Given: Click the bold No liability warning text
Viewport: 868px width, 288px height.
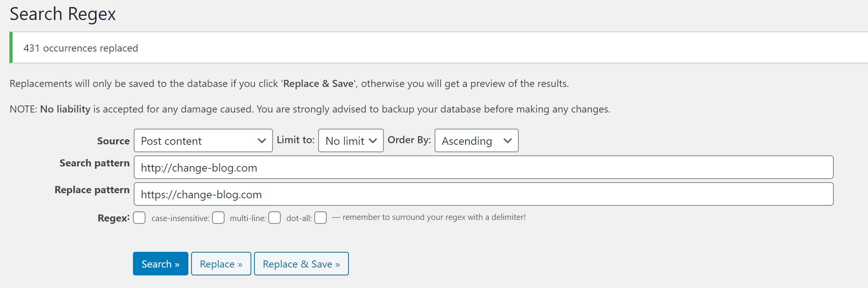Looking at the screenshot, I should [x=65, y=109].
